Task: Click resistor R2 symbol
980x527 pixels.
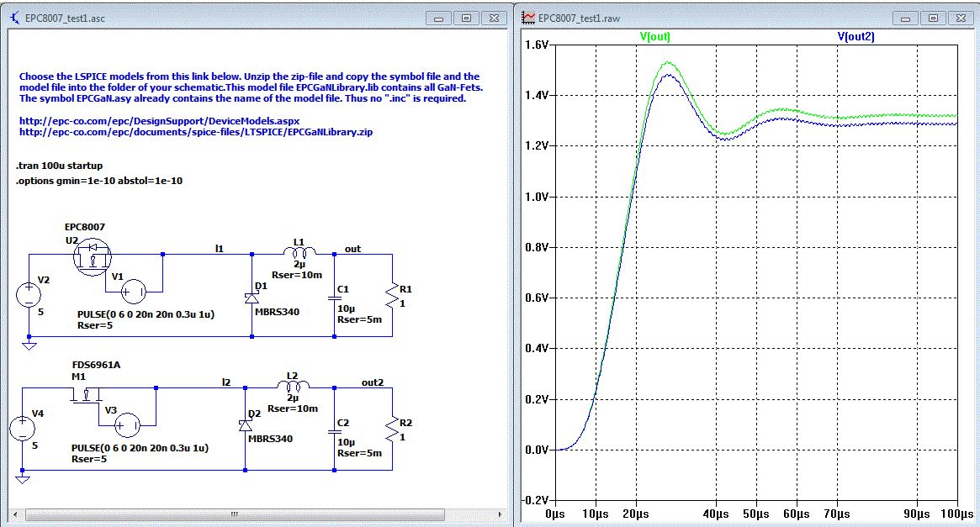Action: coord(392,429)
